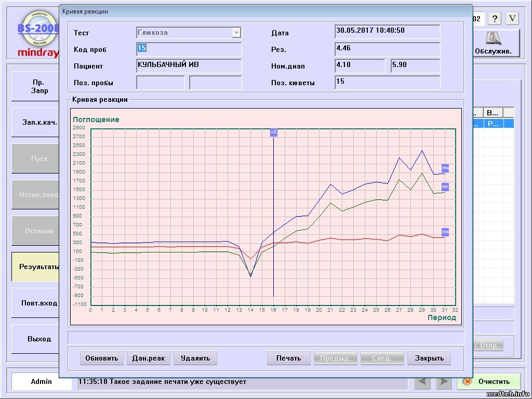Click the Удалить button
Image resolution: width=532 pixels, height=399 pixels.
click(195, 358)
